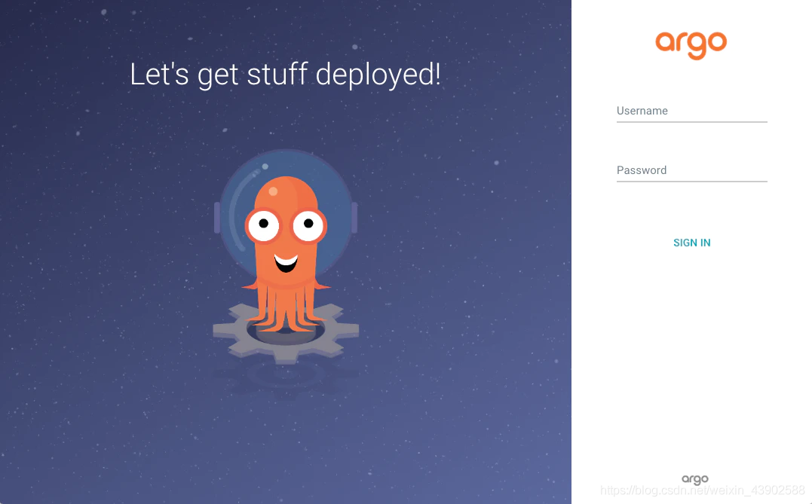Click the SIGN IN button
The image size is (812, 504).
[691, 243]
